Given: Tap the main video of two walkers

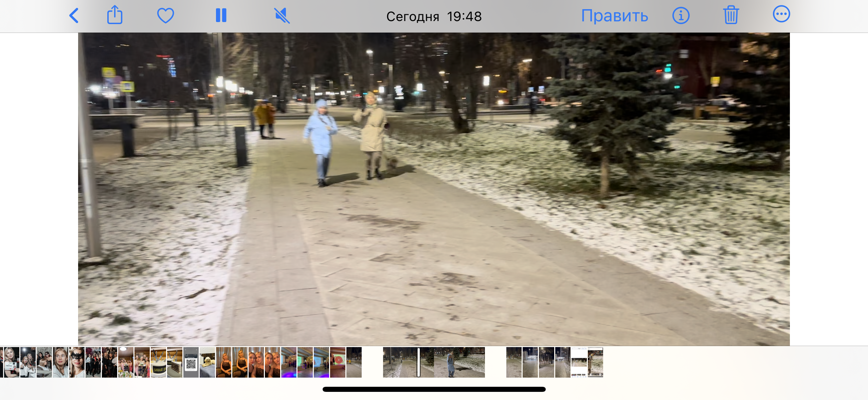Looking at the screenshot, I should click(434, 189).
